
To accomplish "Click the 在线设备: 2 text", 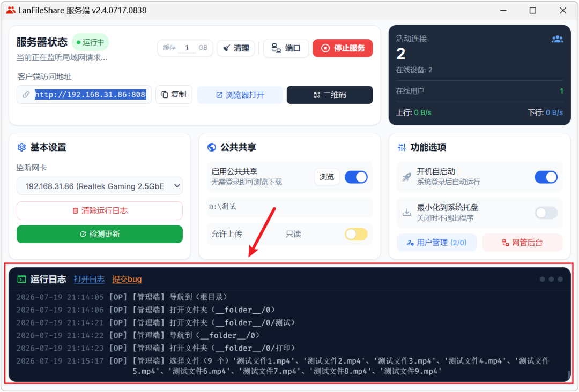I will click(414, 70).
